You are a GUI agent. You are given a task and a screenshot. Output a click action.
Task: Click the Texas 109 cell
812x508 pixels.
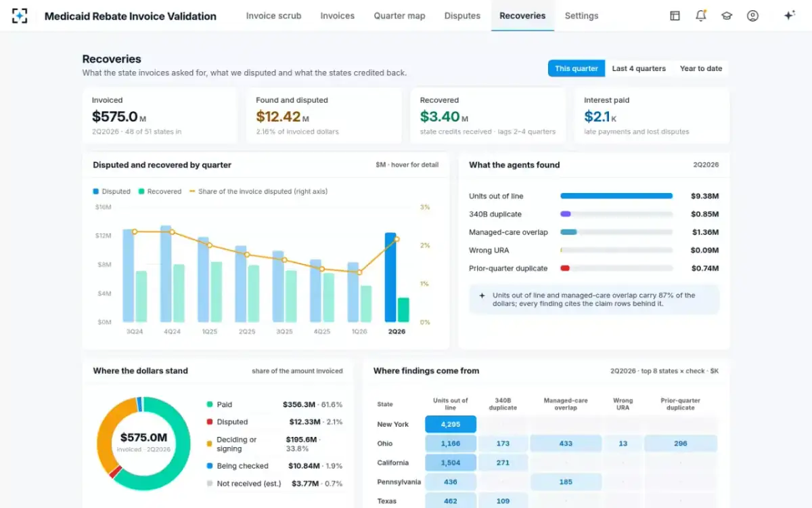[503, 501]
